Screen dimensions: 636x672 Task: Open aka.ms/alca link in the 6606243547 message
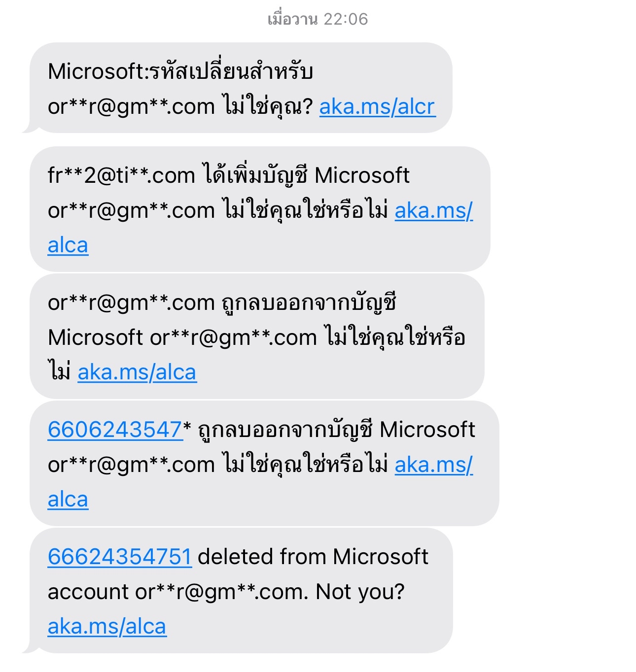pos(434,465)
